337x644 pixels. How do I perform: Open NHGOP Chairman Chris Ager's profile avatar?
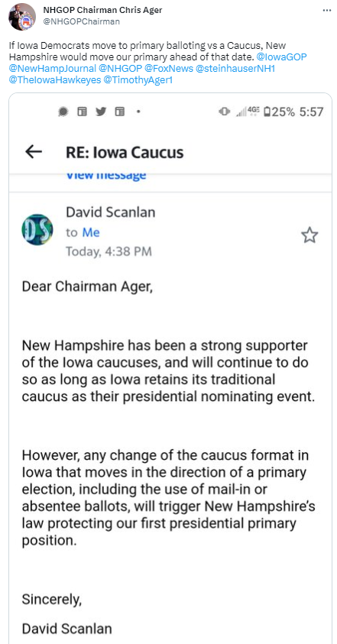click(22, 17)
